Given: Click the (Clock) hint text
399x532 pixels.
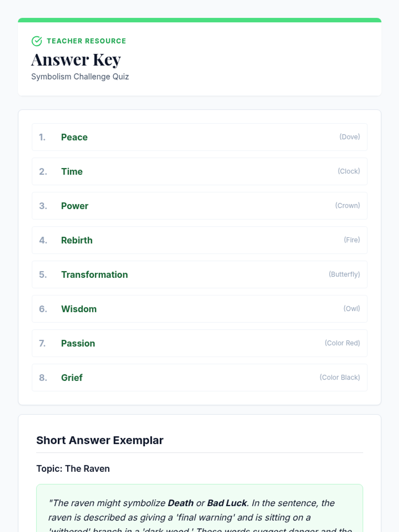Looking at the screenshot, I should (x=349, y=171).
